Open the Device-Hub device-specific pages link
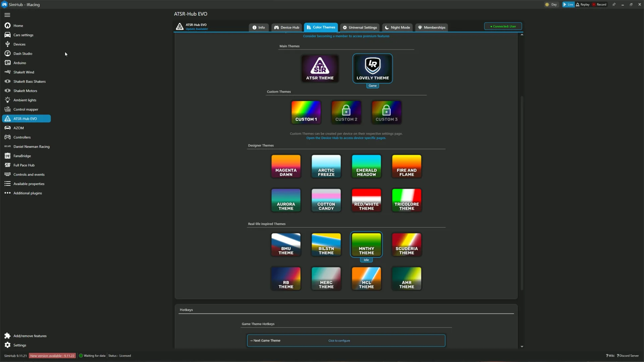This screenshot has height=362, width=644. coord(346,138)
